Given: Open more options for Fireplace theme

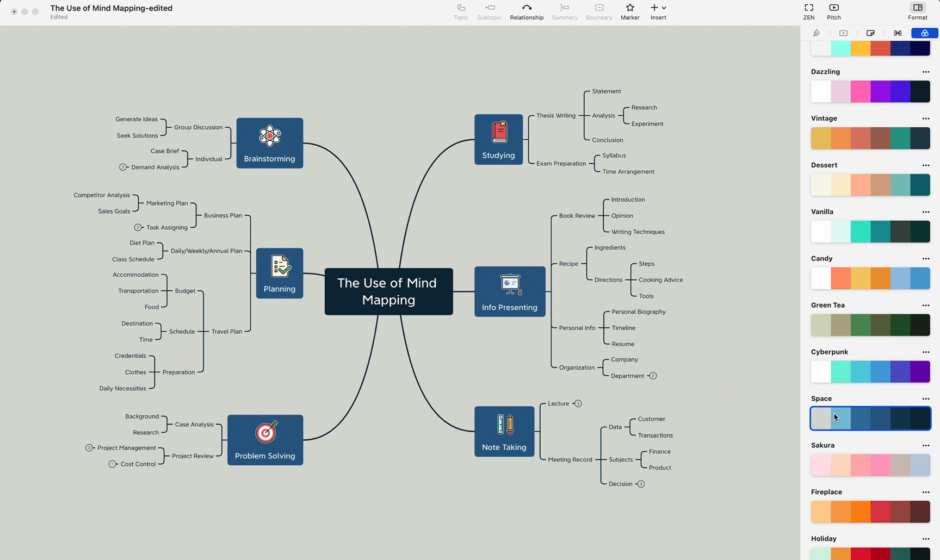Looking at the screenshot, I should click(x=925, y=493).
